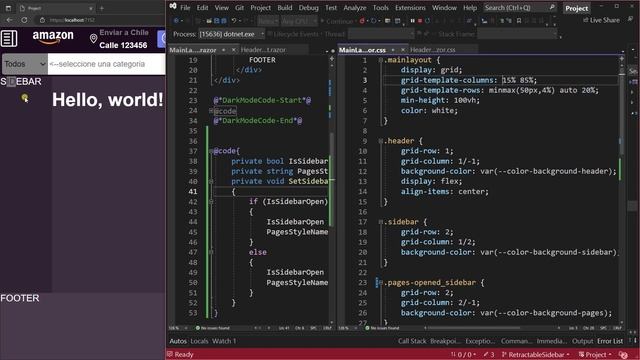The image size is (640, 360).
Task: Stop debugging with the red stop icon
Action: [420, 20]
